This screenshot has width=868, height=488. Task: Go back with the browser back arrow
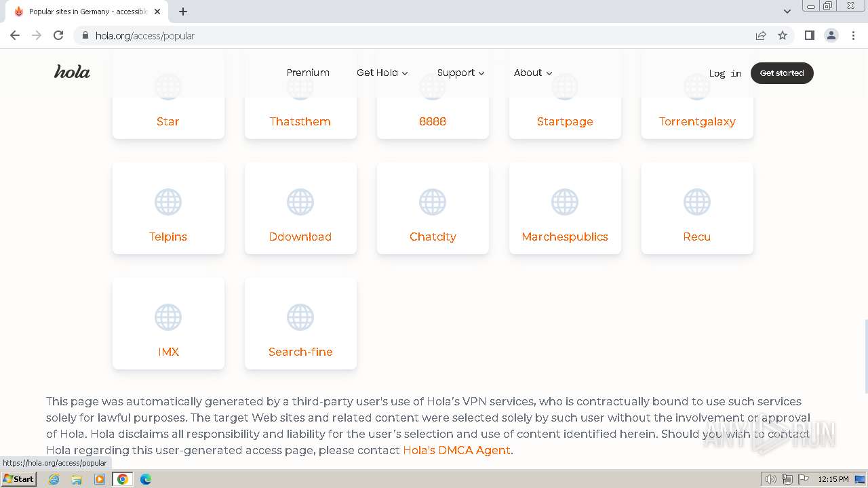pyautogui.click(x=15, y=35)
